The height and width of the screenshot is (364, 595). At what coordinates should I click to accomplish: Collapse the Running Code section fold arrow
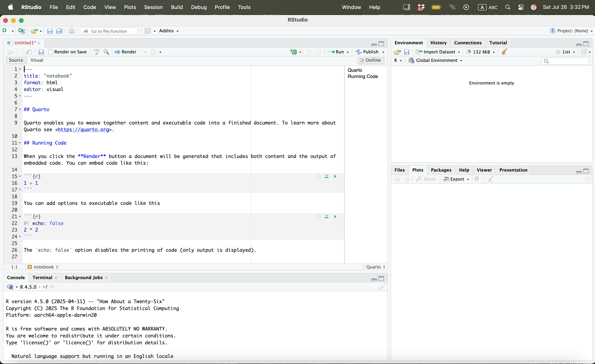coord(20,143)
